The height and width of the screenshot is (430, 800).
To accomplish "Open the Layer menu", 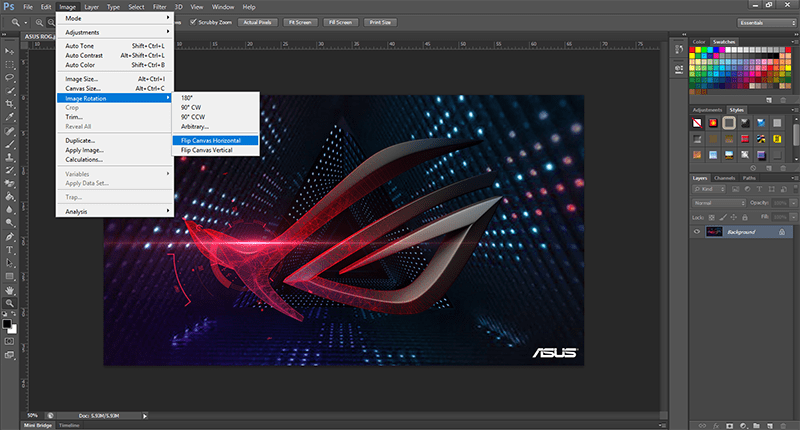I will [x=92, y=7].
